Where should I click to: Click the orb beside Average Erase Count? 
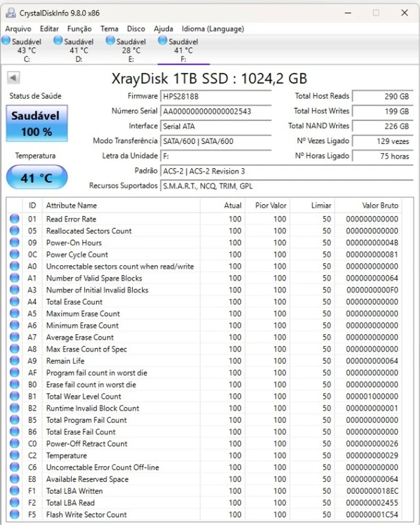pos(15,337)
